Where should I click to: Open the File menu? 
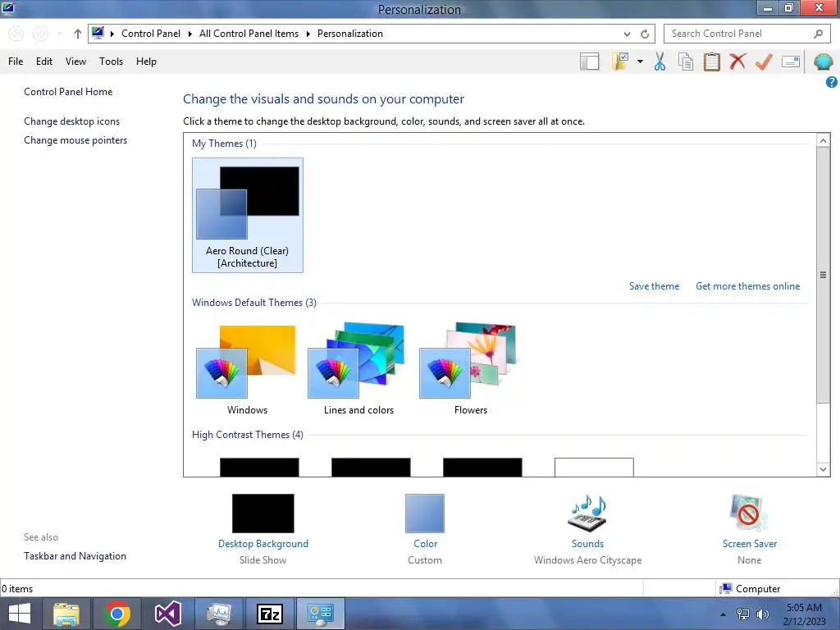click(x=16, y=62)
